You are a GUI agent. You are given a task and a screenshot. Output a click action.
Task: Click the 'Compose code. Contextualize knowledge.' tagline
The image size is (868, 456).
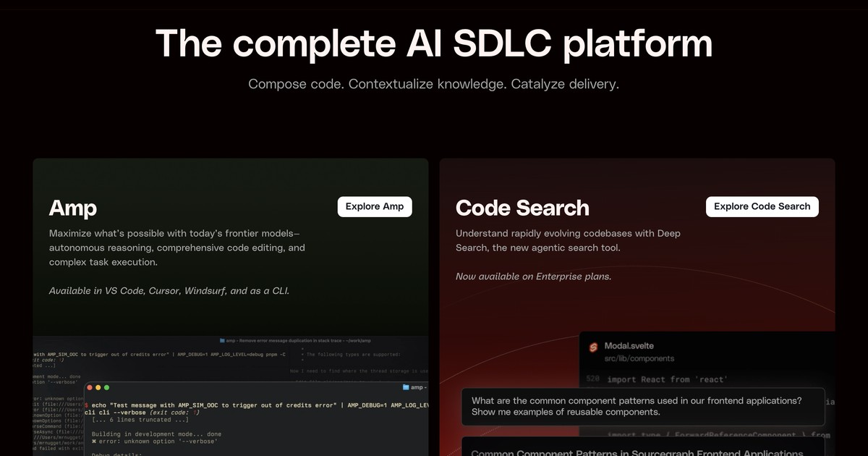tap(434, 84)
